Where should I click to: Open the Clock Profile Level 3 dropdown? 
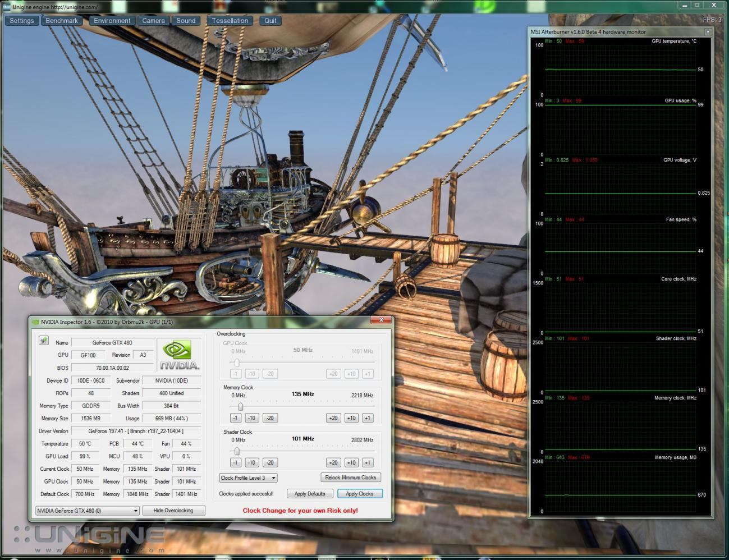(248, 478)
